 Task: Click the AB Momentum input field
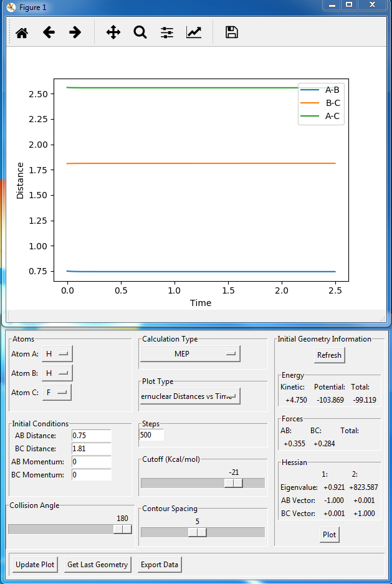[x=92, y=461]
